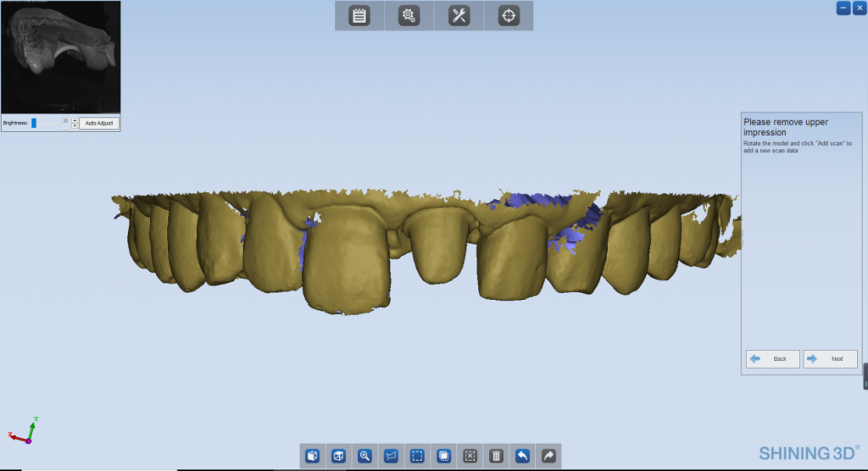868x471 pixels.
Task: Click the select-all layers icon
Action: [x=443, y=456]
